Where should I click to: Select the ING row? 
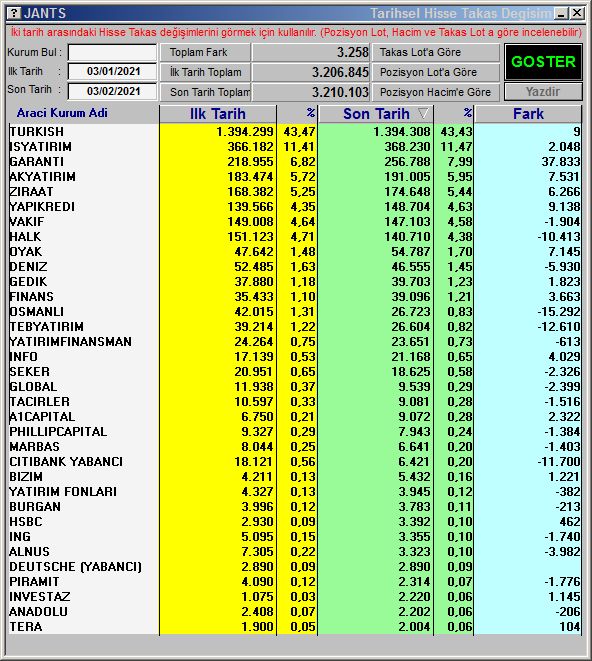click(295, 537)
